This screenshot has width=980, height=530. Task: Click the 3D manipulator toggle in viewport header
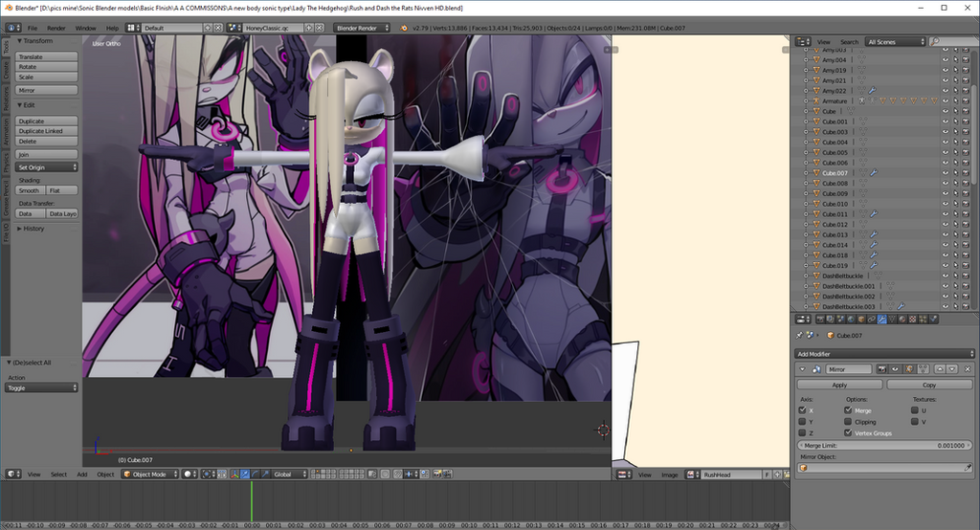(234, 475)
